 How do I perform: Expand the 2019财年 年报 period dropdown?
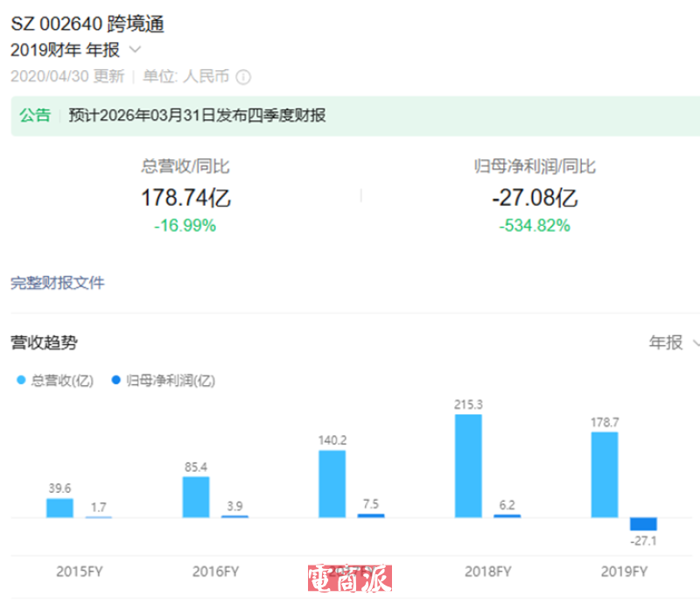pos(136,50)
